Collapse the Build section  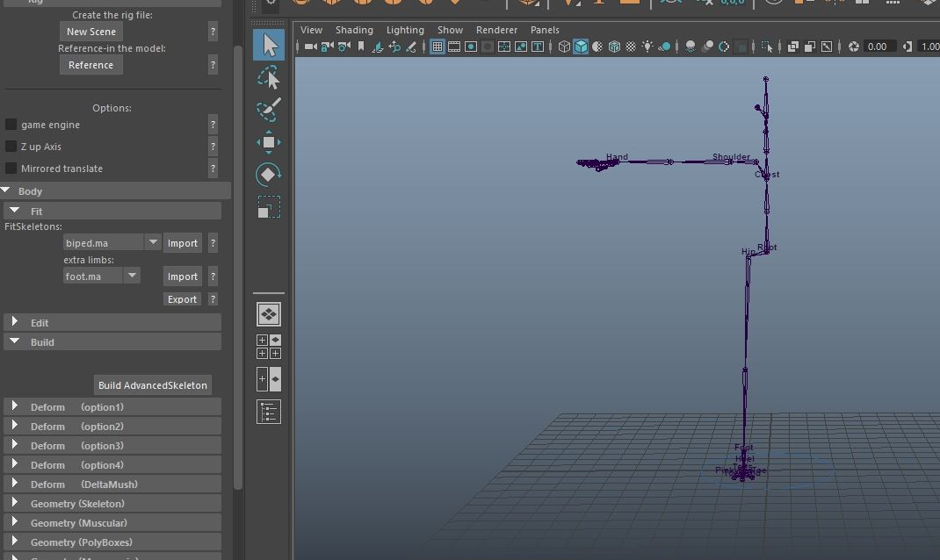15,341
